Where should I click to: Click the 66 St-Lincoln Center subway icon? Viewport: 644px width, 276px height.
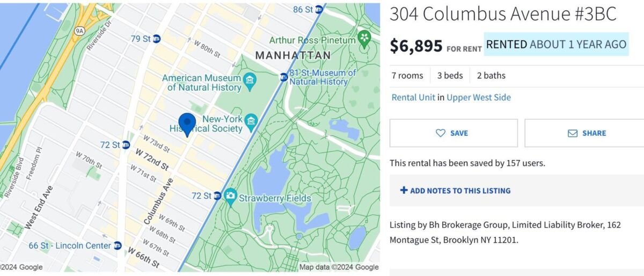tap(118, 245)
